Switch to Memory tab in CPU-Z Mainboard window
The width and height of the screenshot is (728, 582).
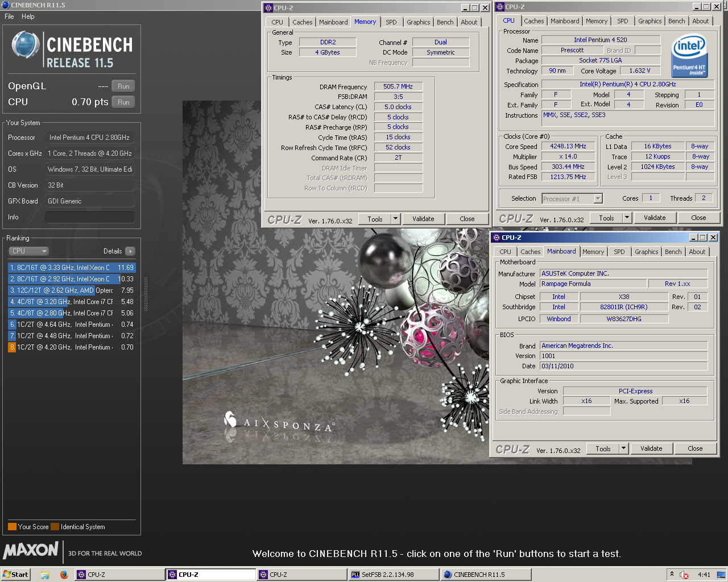coord(593,252)
